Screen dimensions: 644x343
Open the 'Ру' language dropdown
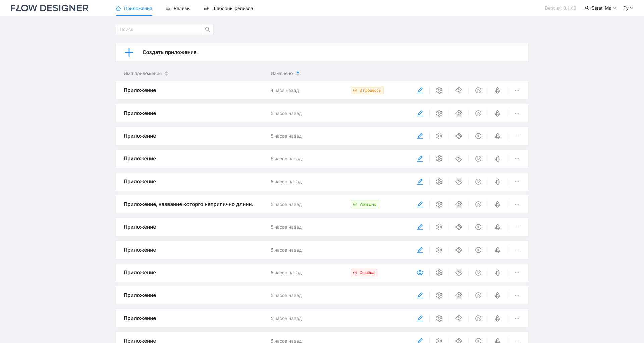pyautogui.click(x=628, y=8)
